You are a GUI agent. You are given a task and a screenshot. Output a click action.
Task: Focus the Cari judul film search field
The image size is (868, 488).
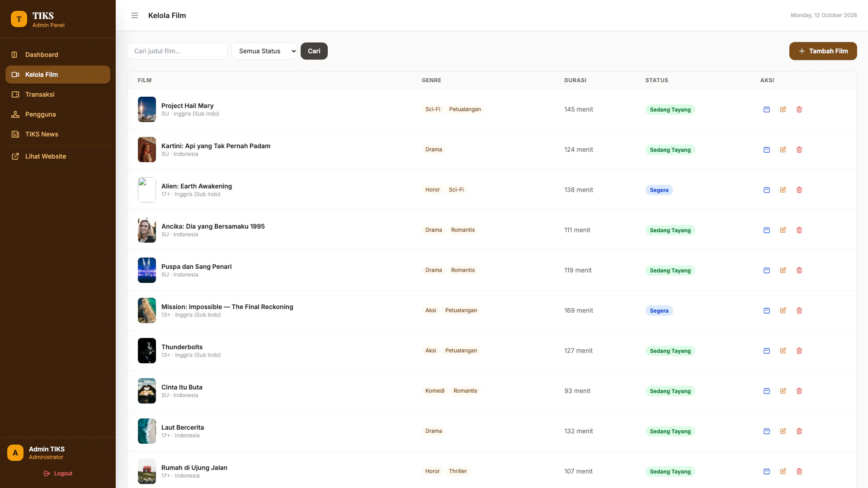coord(177,51)
